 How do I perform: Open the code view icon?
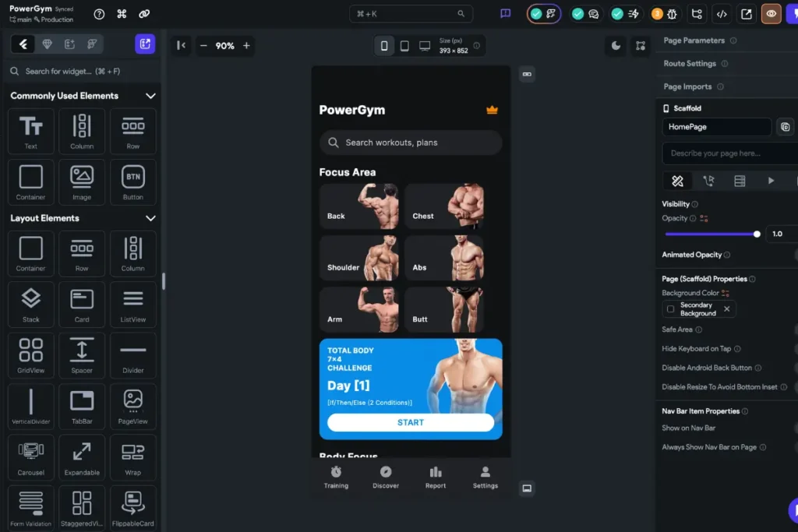[722, 14]
